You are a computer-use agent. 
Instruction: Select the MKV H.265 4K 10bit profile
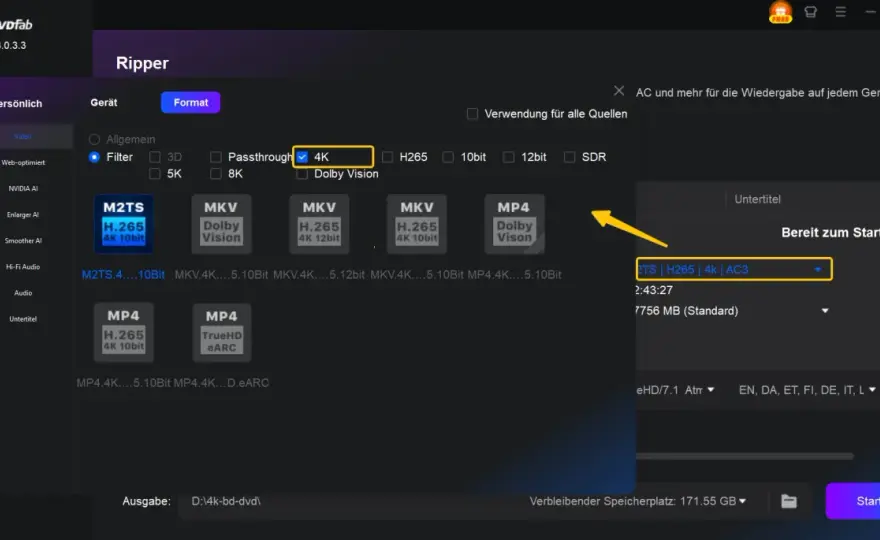click(416, 223)
